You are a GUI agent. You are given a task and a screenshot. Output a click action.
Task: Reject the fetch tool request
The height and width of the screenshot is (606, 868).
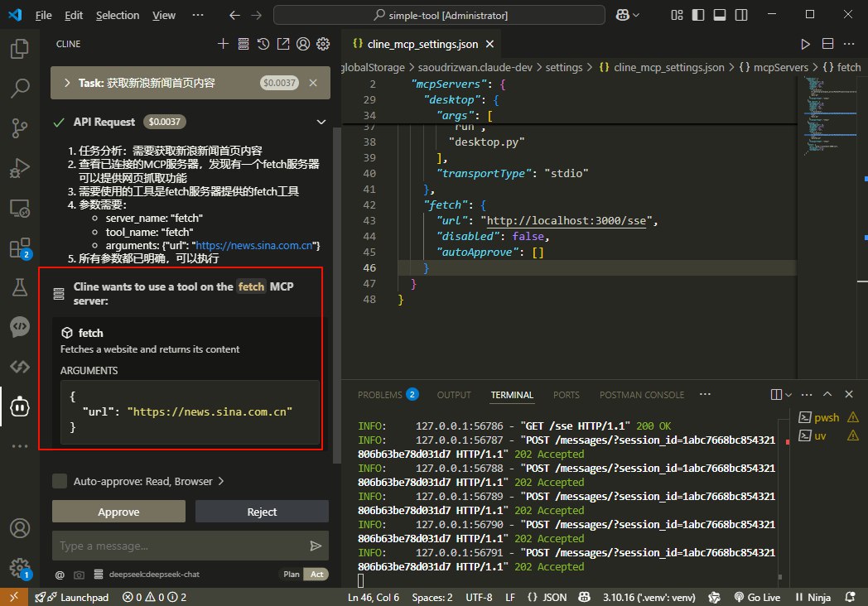click(x=262, y=512)
